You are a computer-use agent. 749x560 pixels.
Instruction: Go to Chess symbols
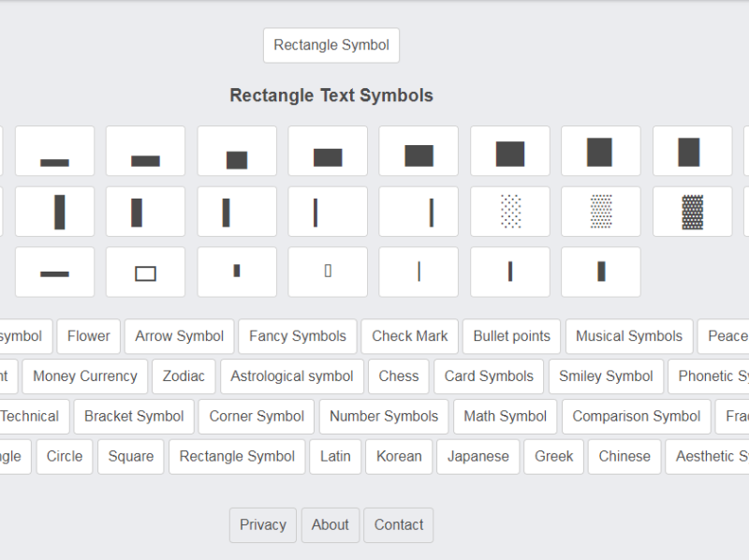tap(399, 376)
